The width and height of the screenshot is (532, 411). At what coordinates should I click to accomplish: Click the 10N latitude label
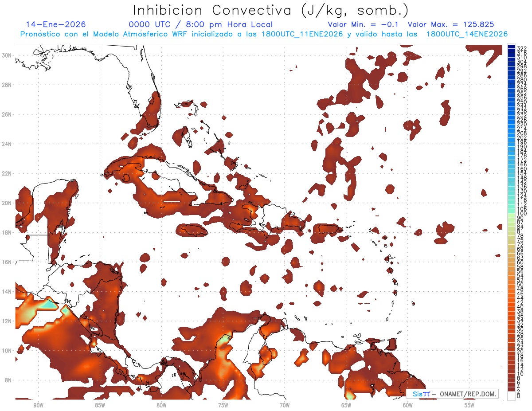[x=7, y=351]
